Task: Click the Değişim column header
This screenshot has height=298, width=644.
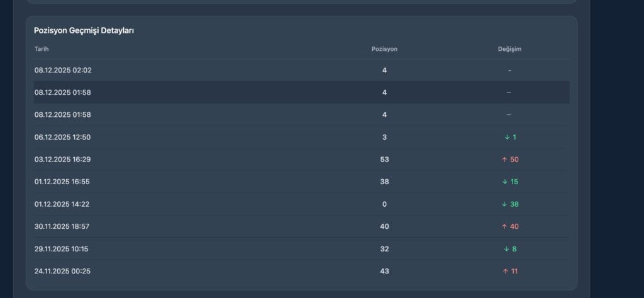Action: coord(509,49)
